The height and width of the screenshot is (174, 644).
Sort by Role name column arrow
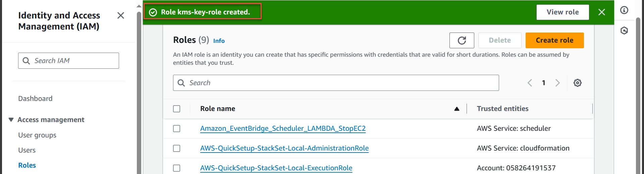[457, 109]
